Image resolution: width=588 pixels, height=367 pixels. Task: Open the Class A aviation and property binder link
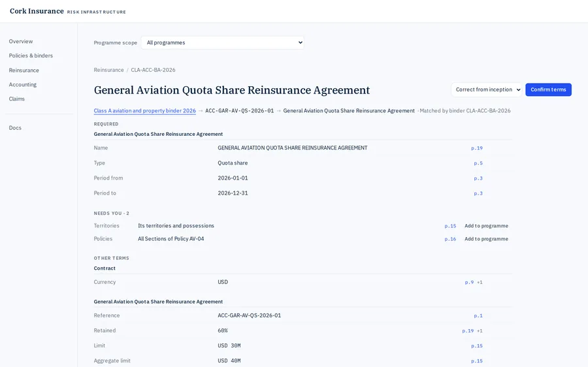145,110
